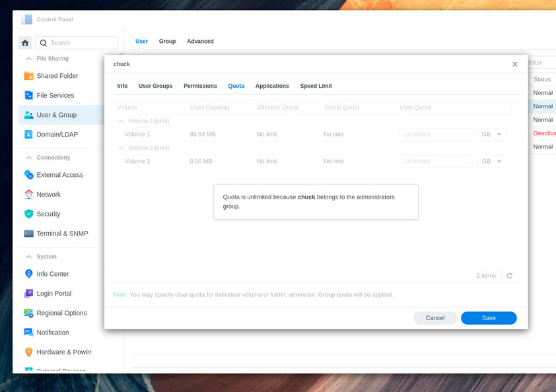Screen dimensions: 556x392
Task: Open File Services icon in sidebar
Action: pos(28,95)
